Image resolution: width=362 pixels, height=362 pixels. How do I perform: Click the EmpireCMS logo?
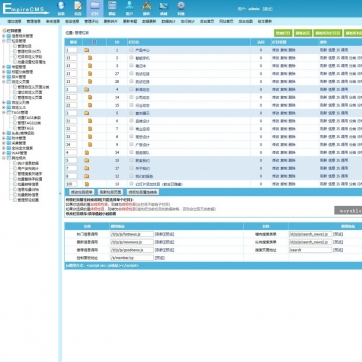[25, 8]
